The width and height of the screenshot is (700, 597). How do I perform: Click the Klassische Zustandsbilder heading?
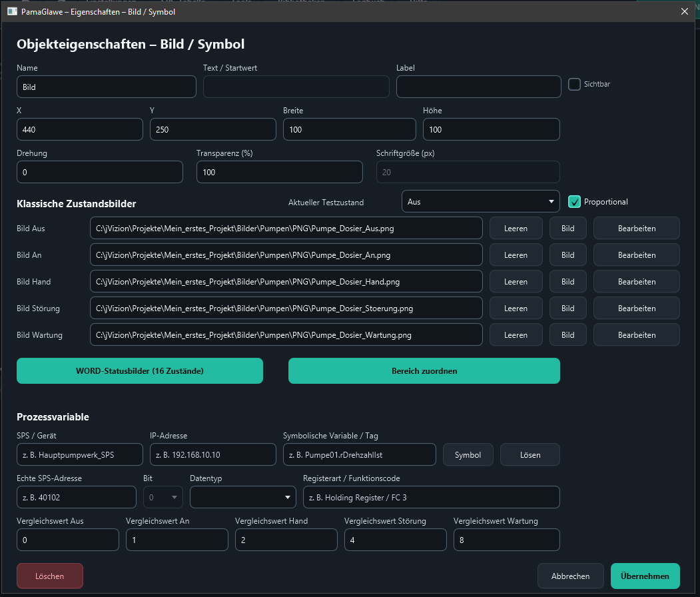coord(77,204)
